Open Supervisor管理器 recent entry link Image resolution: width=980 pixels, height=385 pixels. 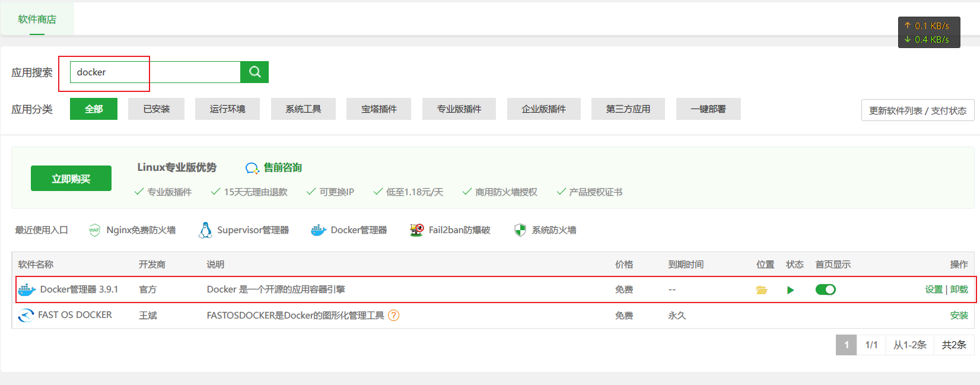click(x=253, y=230)
